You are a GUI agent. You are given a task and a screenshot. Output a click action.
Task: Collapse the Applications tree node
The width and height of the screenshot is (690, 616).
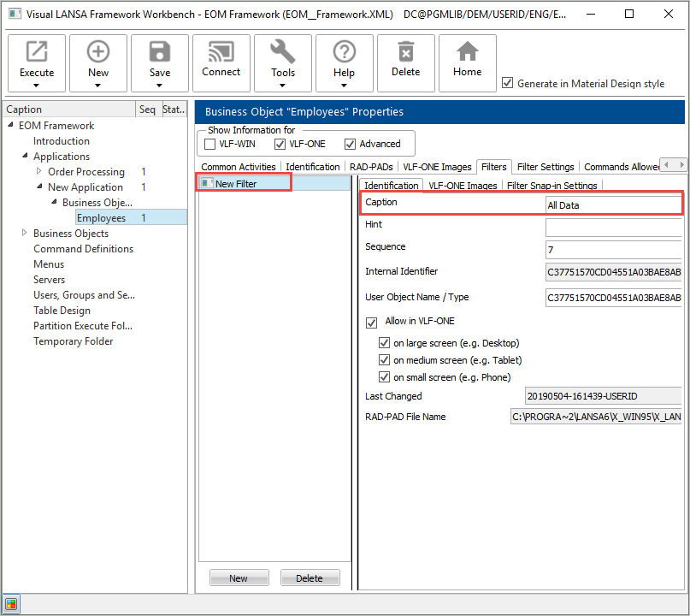pos(25,156)
